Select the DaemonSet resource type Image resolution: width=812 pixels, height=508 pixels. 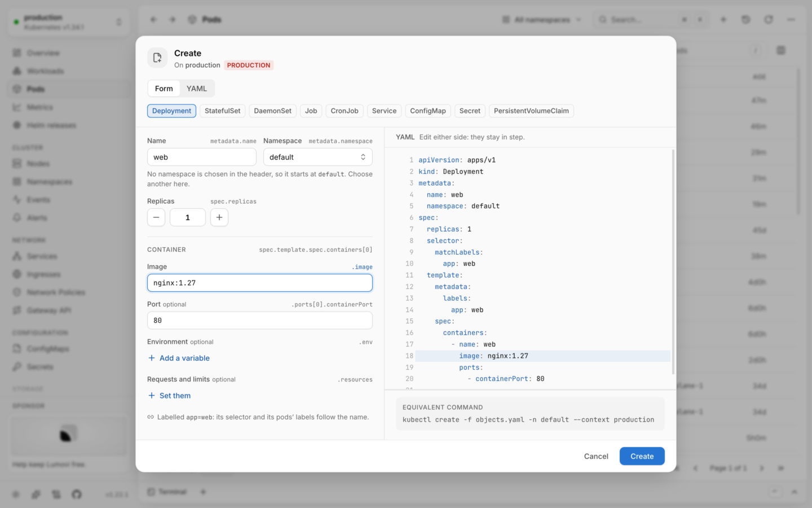[x=273, y=111]
